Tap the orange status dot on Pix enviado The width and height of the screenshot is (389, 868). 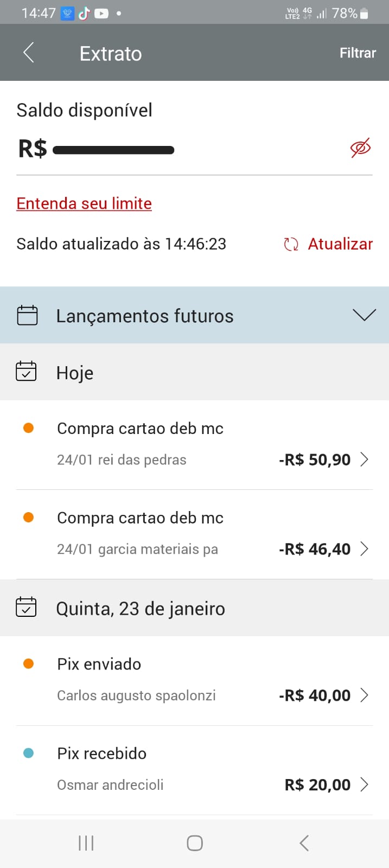28,663
